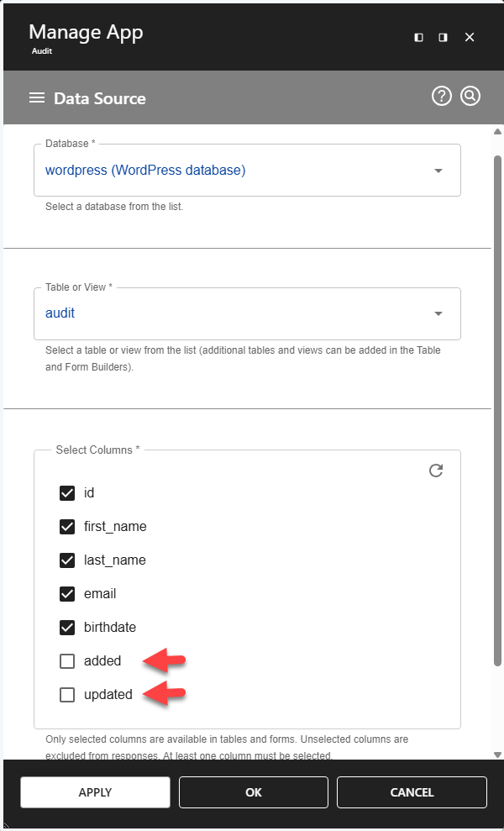Screen dimensions: 504x831
Task: Dock panel to the right side icon
Action: 443,37
